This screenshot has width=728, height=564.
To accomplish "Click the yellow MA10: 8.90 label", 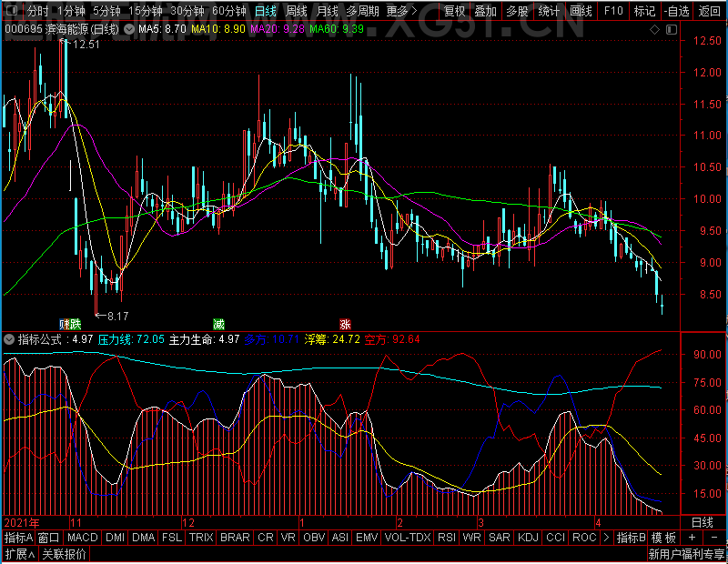I will click(x=218, y=29).
